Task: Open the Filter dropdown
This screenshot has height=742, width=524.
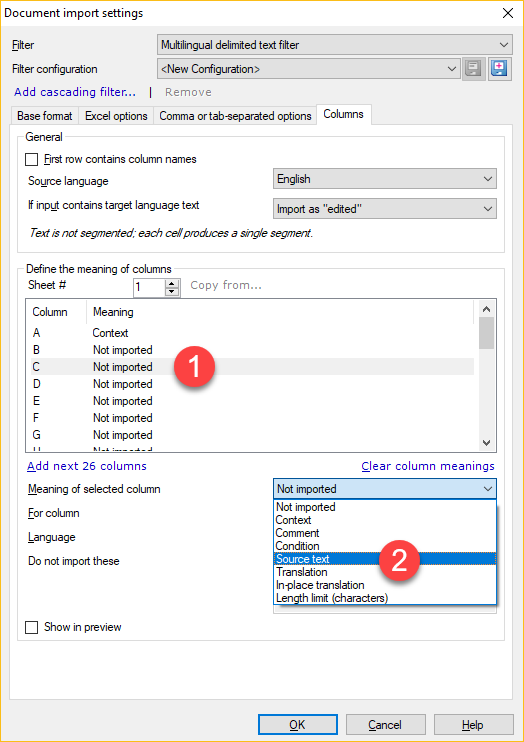Action: tap(335, 45)
